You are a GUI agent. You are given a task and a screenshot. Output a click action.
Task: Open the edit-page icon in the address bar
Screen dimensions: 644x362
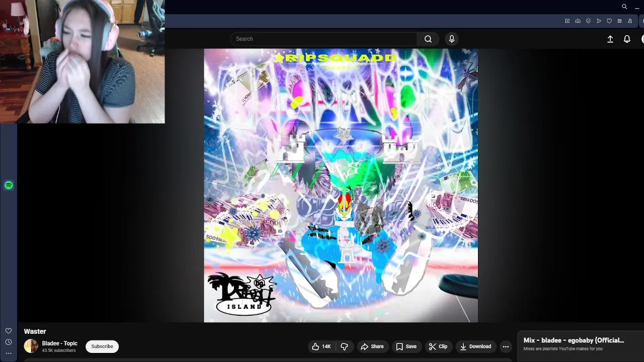pyautogui.click(x=568, y=21)
